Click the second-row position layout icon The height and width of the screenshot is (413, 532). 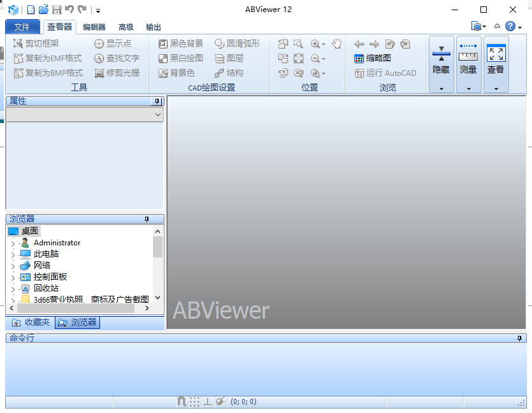click(x=283, y=59)
